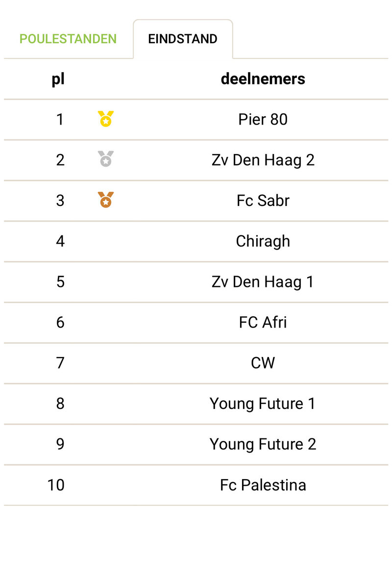Click the 'pl' column header
Viewport: 392px width, 564px height.
coord(58,79)
